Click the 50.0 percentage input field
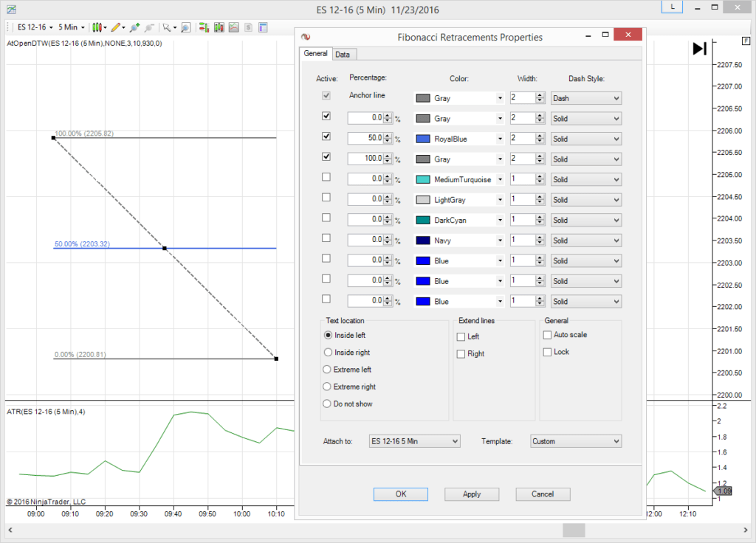This screenshot has width=756, height=543. (365, 138)
